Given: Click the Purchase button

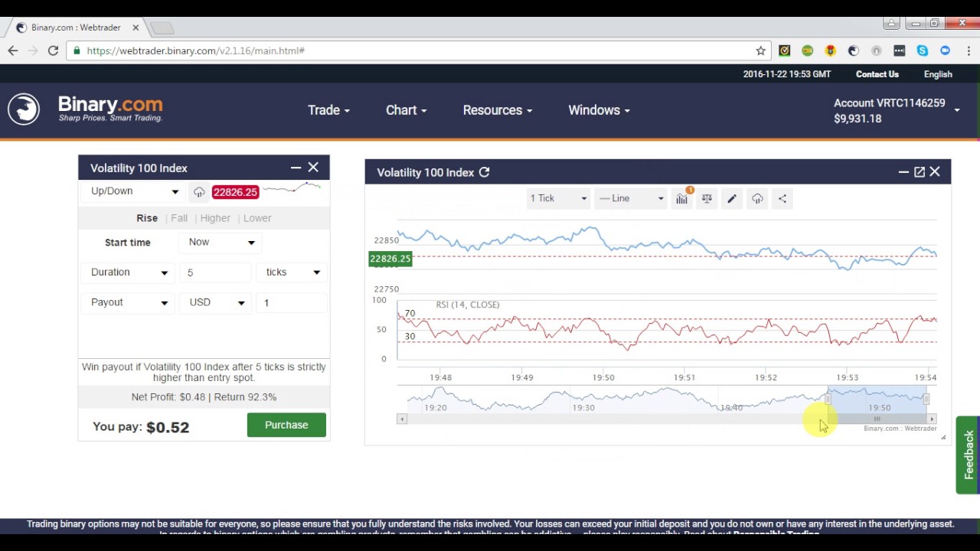Looking at the screenshot, I should tap(286, 425).
